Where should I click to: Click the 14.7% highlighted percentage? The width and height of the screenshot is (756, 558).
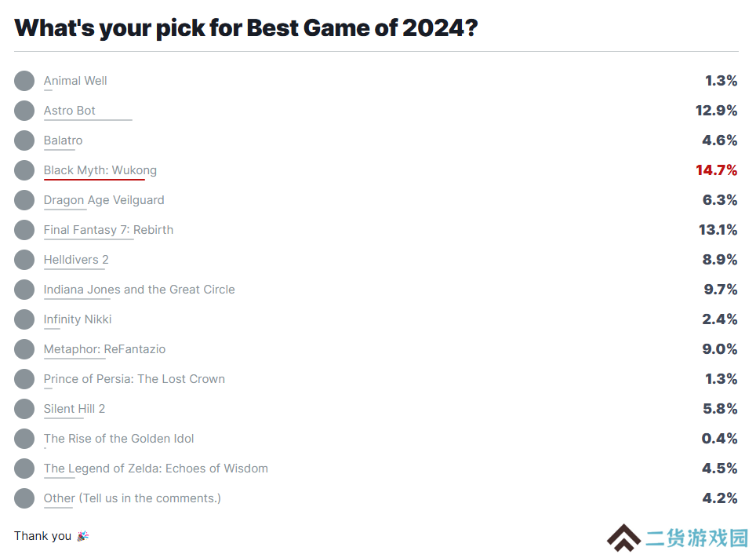tap(717, 170)
